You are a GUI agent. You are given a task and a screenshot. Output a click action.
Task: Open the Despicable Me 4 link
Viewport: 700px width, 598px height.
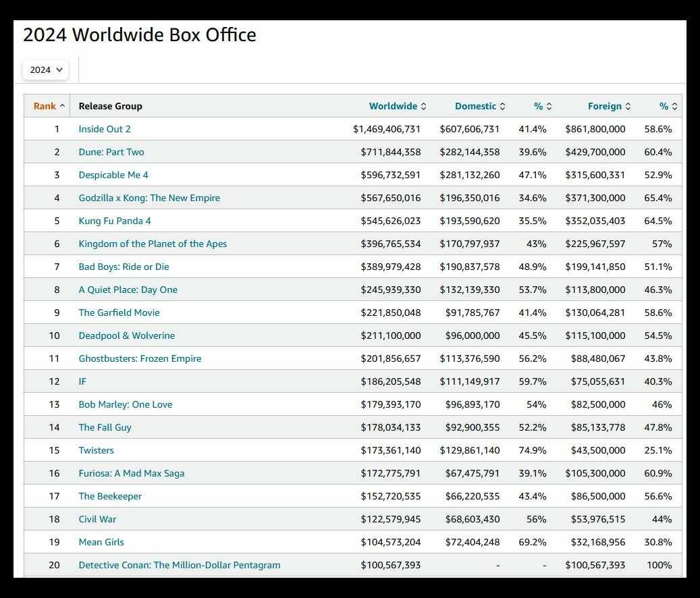(x=113, y=175)
